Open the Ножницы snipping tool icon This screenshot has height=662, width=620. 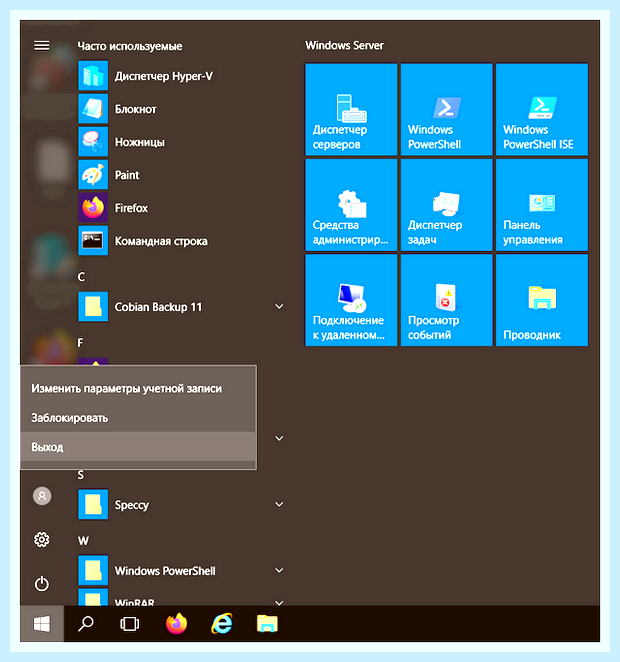coord(93,142)
